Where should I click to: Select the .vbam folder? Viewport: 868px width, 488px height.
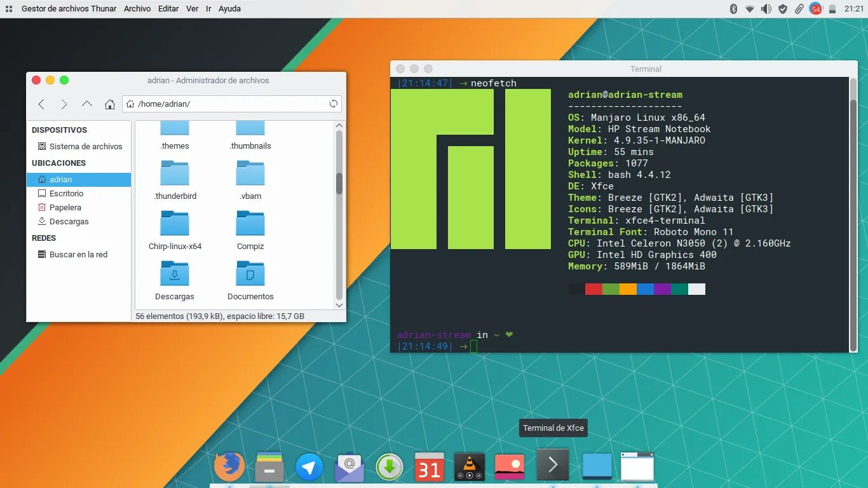pyautogui.click(x=250, y=180)
